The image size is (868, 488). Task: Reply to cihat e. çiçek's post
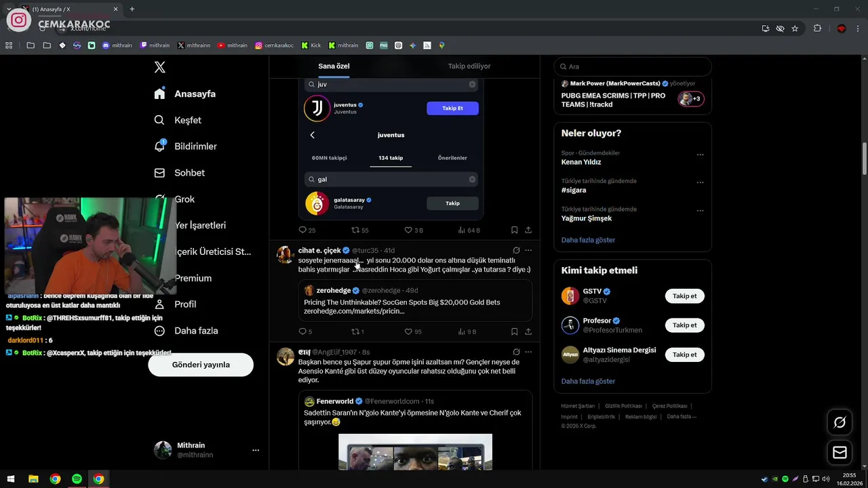(x=305, y=331)
